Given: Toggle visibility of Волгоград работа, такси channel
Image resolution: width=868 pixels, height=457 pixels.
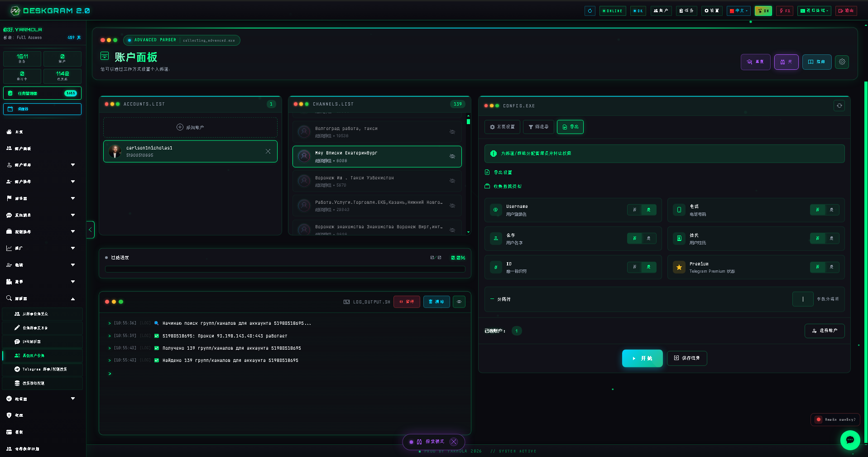Looking at the screenshot, I should (x=452, y=132).
